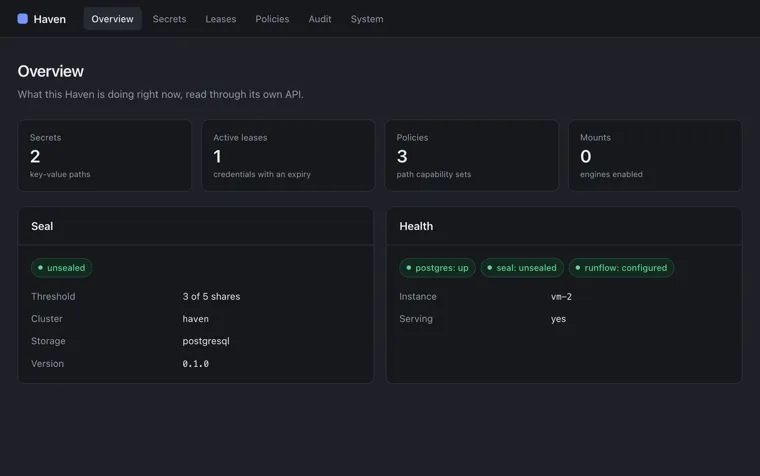
Task: Click the Seal panel heading
Action: 42,226
